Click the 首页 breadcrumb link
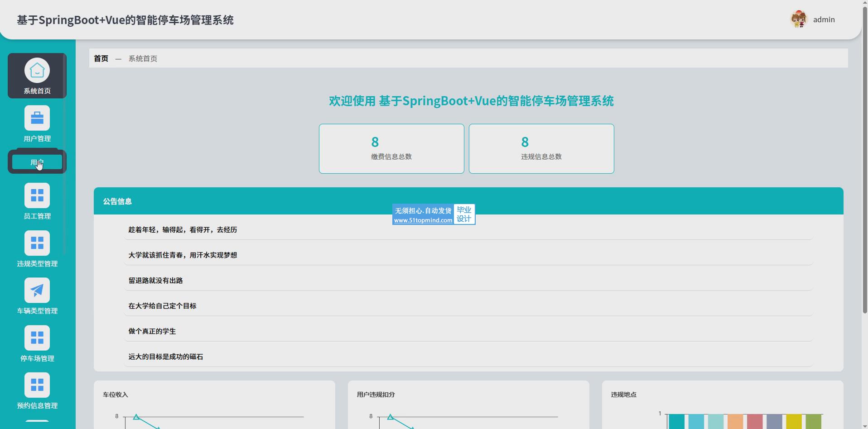 101,58
